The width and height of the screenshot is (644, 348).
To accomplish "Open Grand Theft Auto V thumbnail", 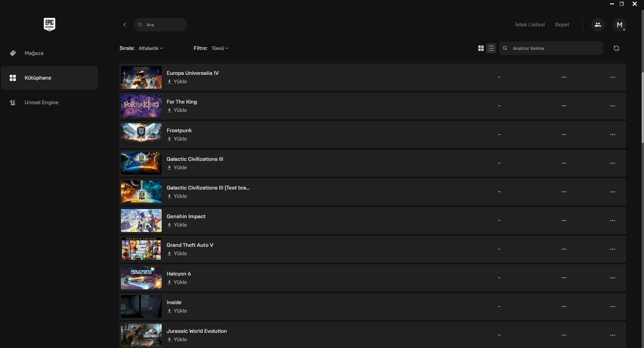I will 141,249.
